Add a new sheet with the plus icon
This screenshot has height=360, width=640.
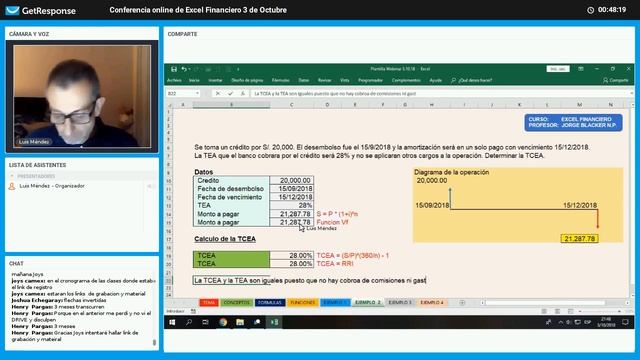[x=462, y=302]
